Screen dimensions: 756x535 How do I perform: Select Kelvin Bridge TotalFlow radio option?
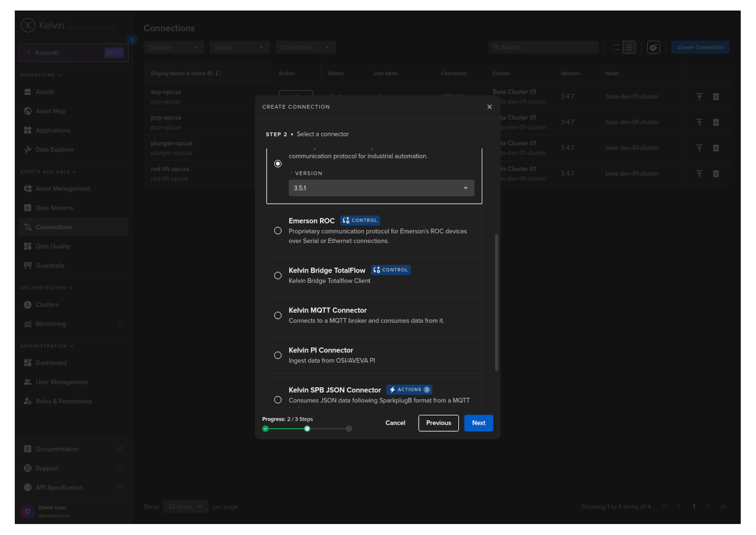pyautogui.click(x=278, y=276)
